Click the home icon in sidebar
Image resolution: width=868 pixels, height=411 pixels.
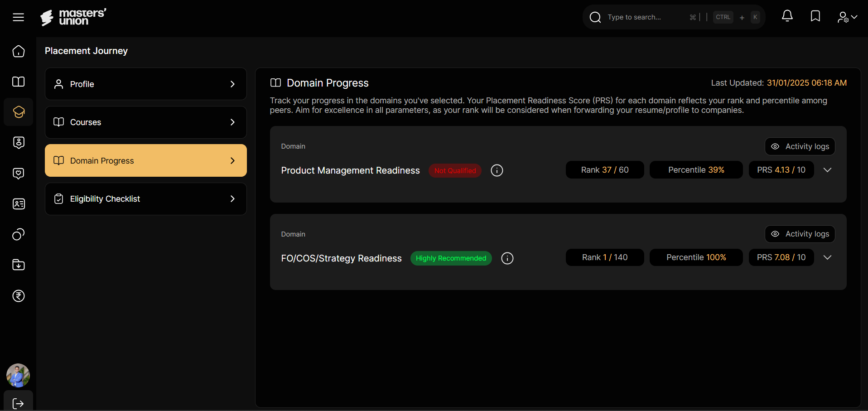tap(19, 51)
